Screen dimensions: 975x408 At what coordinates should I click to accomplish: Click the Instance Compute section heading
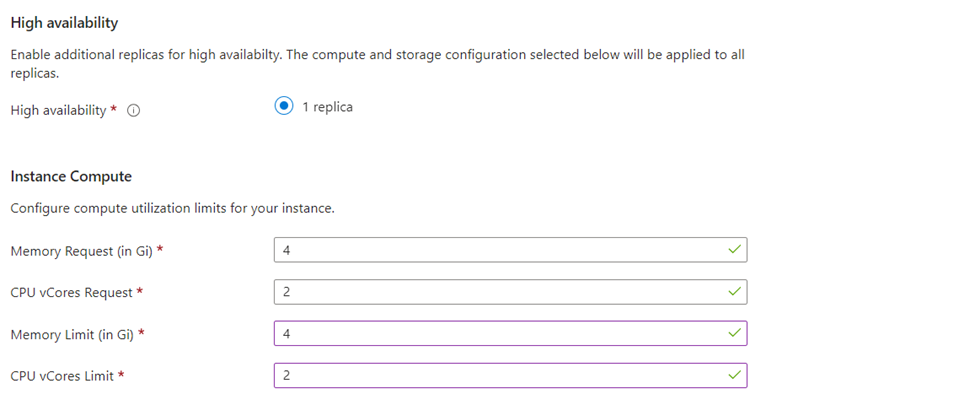(72, 177)
